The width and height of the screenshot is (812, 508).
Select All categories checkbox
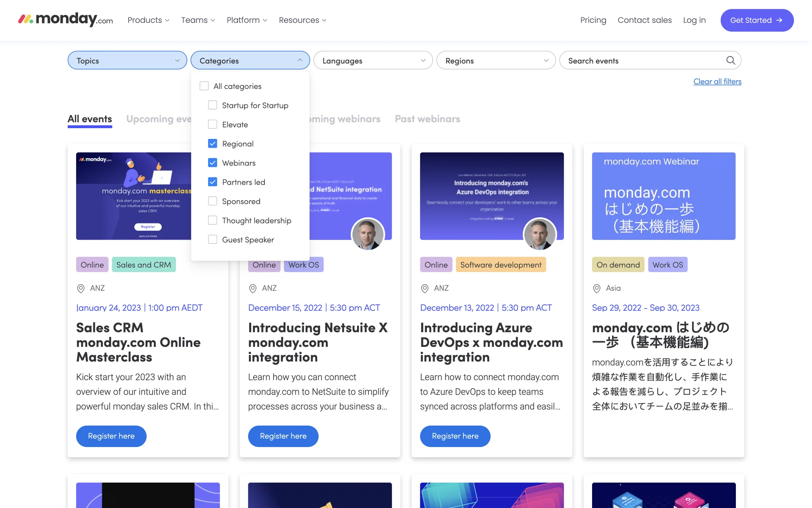pyautogui.click(x=204, y=86)
